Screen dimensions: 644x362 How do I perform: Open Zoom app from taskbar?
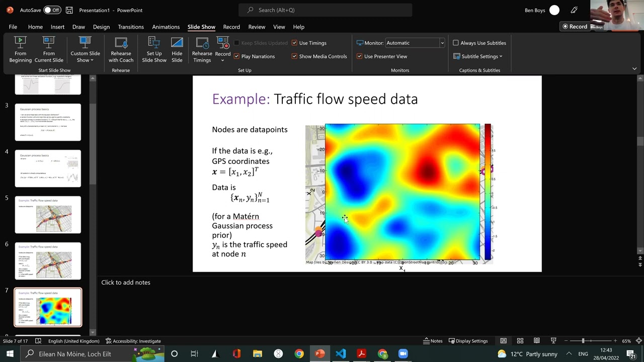point(403,354)
